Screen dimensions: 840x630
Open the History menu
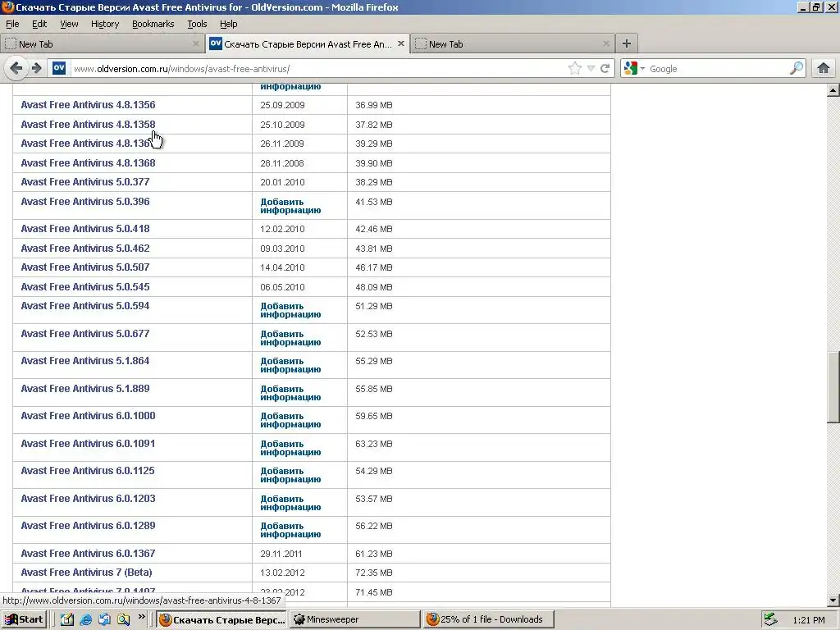(x=105, y=24)
